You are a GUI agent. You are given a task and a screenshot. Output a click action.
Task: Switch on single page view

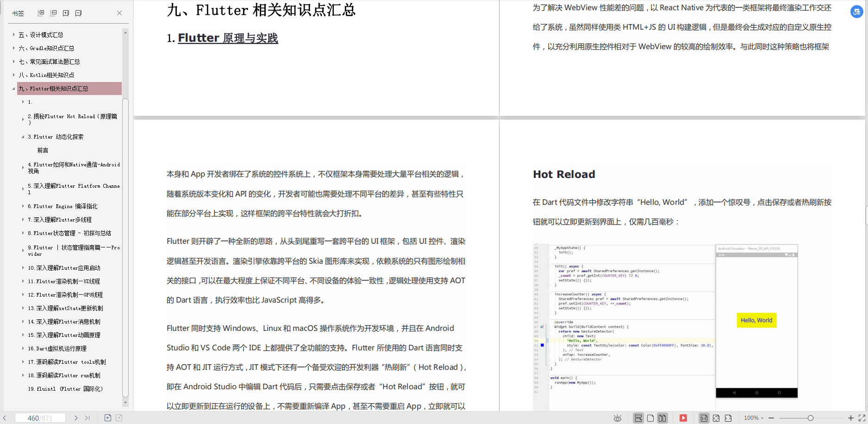650,418
